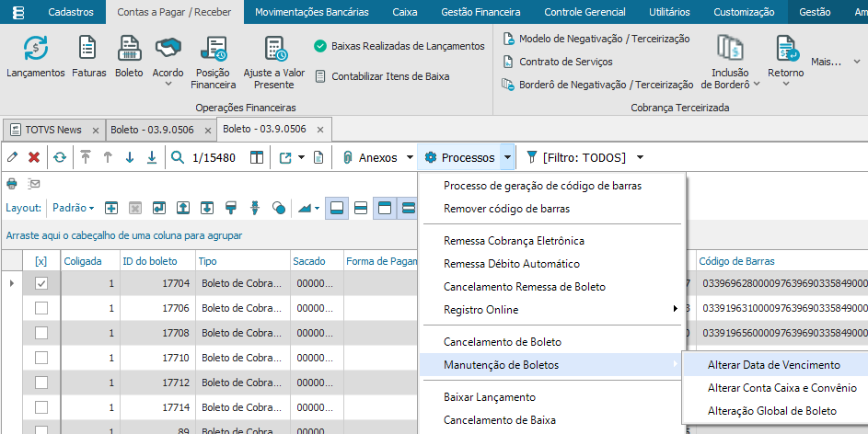
Task: Refresh the boleto list
Action: (60, 157)
